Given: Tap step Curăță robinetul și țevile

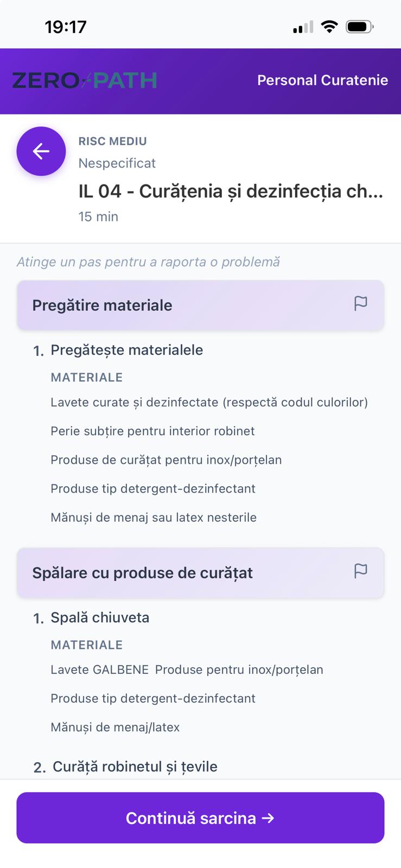Looking at the screenshot, I should click(135, 767).
